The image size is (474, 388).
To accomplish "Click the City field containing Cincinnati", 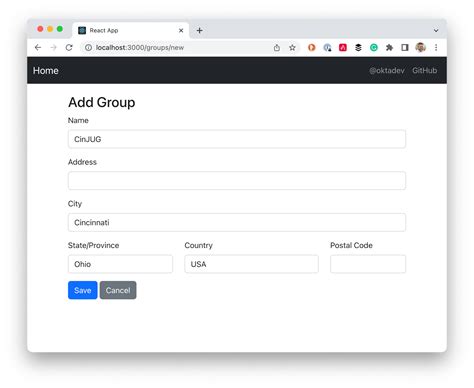I will [237, 222].
